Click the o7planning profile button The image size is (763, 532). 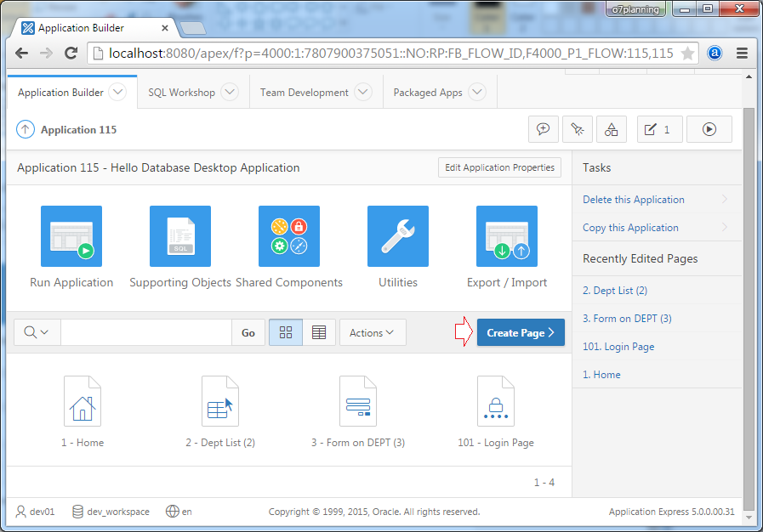point(636,9)
